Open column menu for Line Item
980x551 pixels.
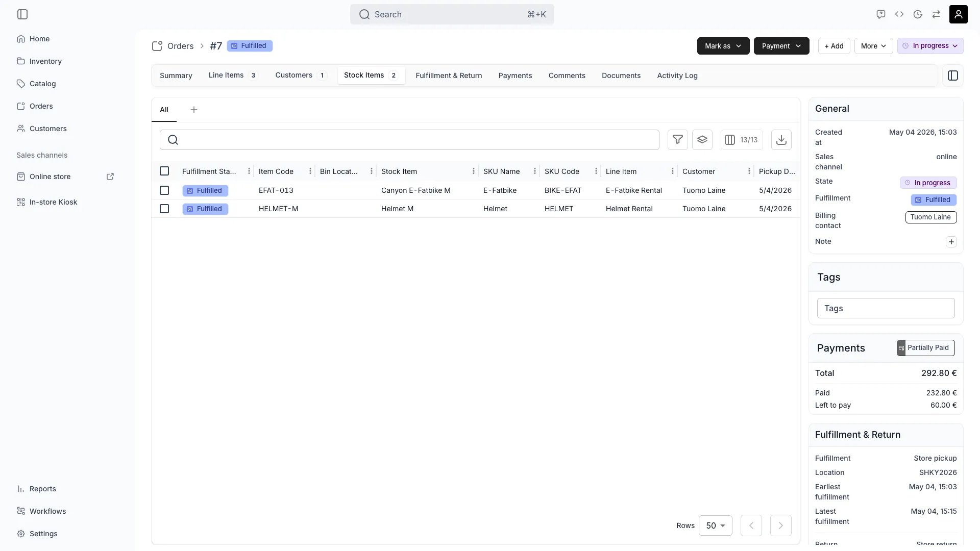(673, 171)
